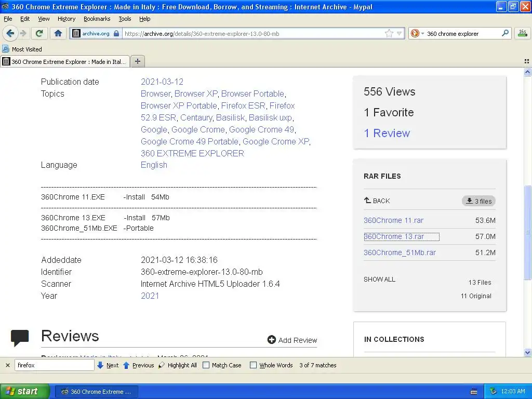Toggle Highlight All in find bar
Image resolution: width=532 pixels, height=399 pixels.
(x=178, y=365)
